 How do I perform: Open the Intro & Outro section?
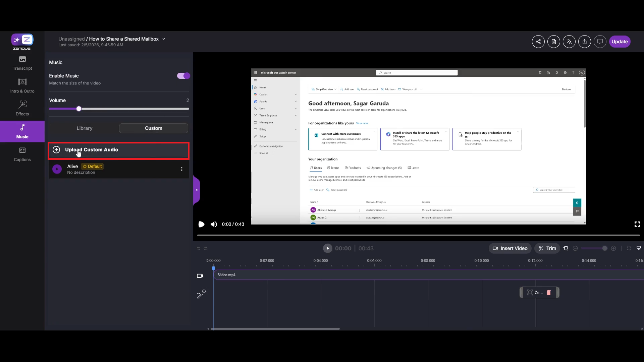(x=22, y=86)
